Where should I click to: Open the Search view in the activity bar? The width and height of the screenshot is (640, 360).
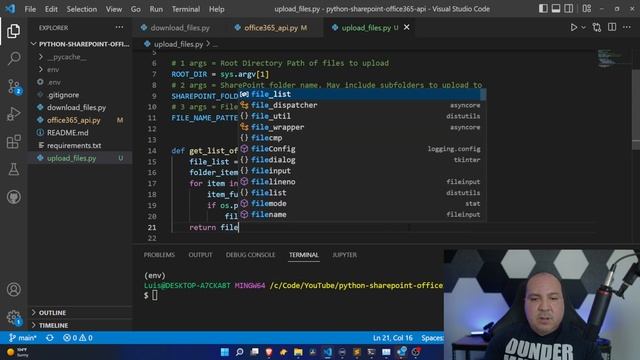click(13, 58)
